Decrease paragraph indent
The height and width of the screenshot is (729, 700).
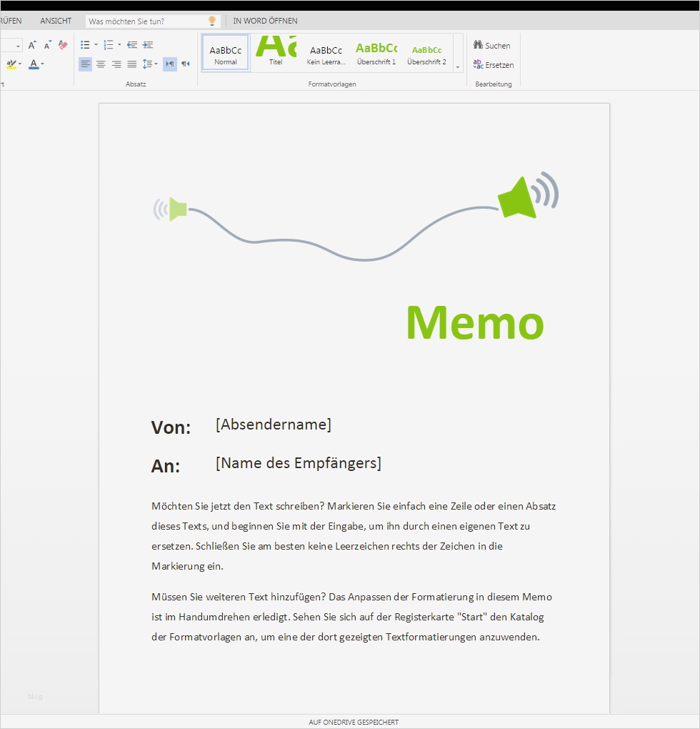tap(132, 45)
